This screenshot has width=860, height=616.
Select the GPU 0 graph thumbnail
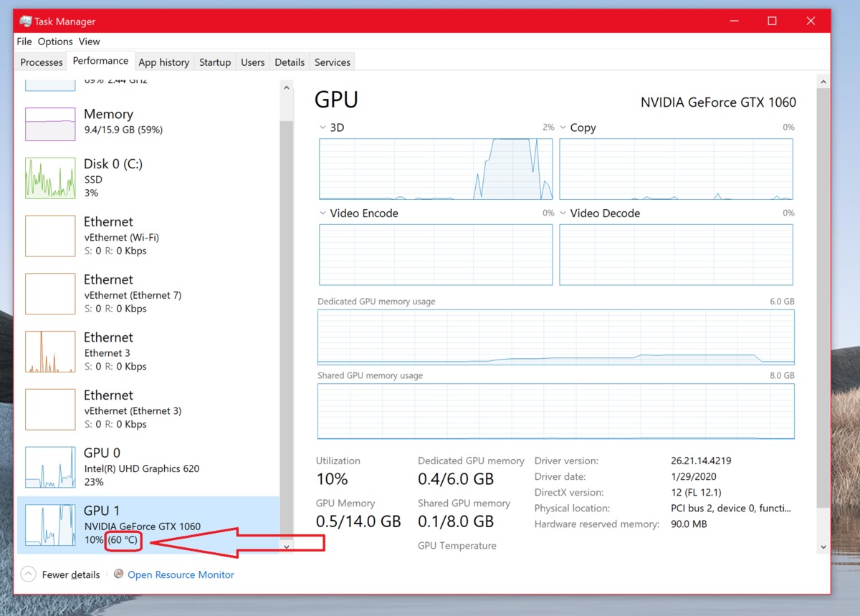click(x=50, y=467)
